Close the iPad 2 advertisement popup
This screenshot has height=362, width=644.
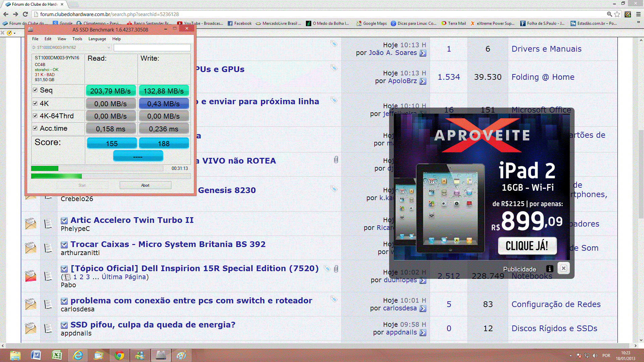563,268
